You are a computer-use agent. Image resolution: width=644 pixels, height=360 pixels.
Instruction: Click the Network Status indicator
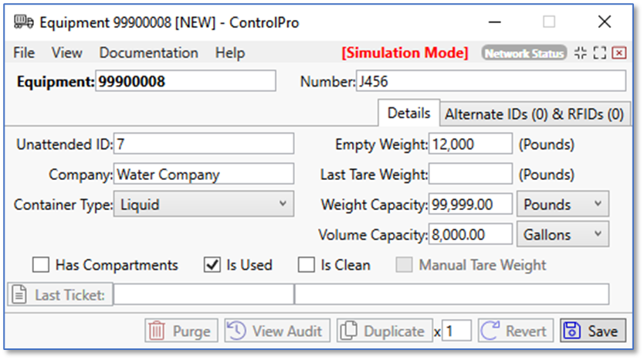(524, 53)
